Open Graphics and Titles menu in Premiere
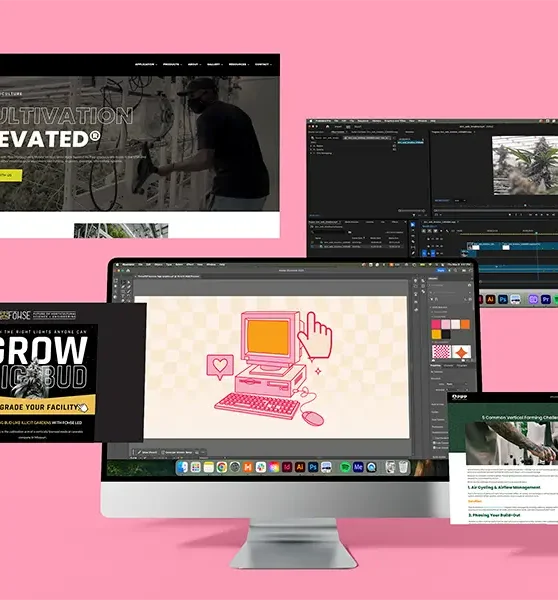The image size is (558, 600). (395, 121)
